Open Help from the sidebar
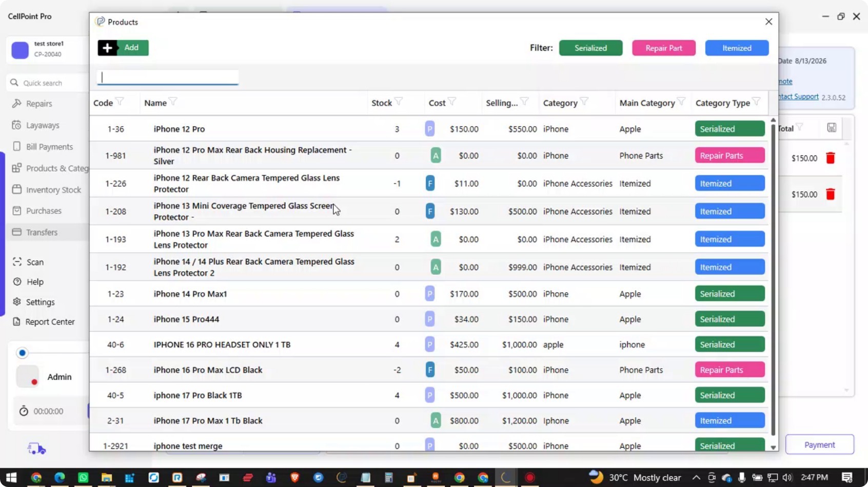This screenshot has width=868, height=487. pos(35,282)
